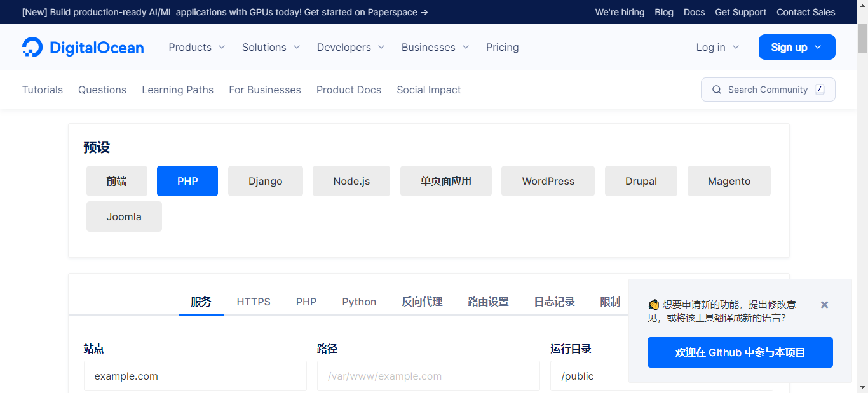The height and width of the screenshot is (393, 868).
Task: Open Product Docs
Action: (349, 90)
